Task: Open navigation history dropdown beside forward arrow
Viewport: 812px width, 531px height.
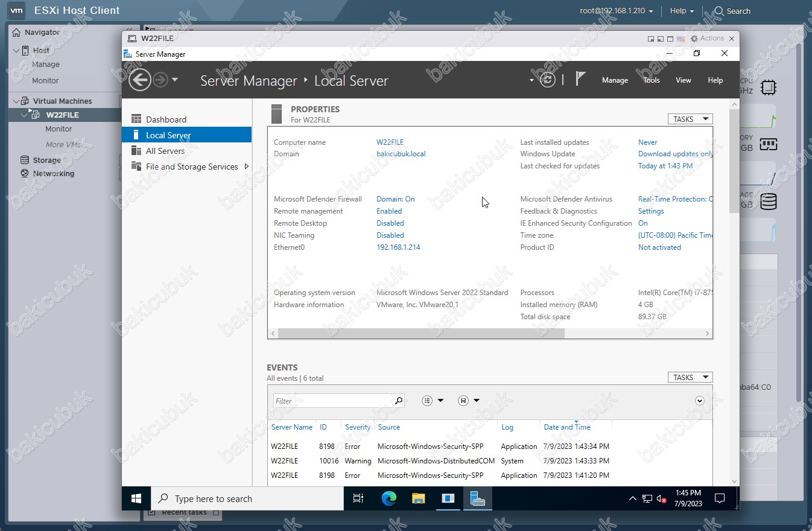Action: point(175,80)
